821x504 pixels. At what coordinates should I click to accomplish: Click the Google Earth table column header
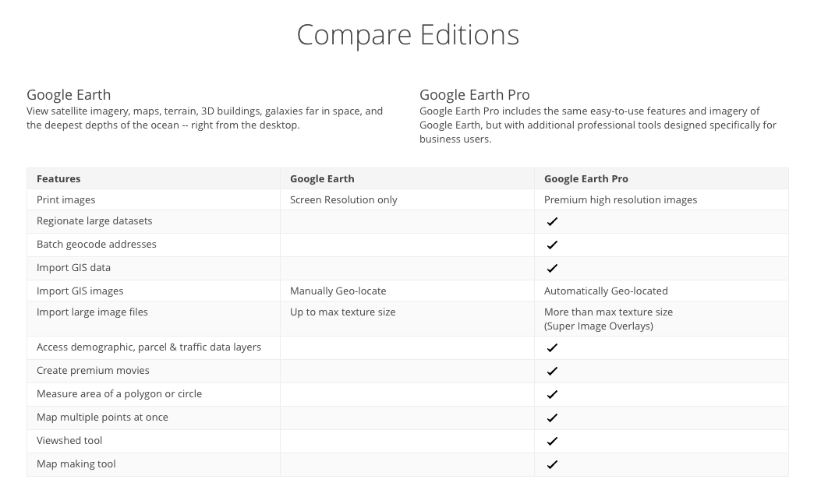click(x=322, y=179)
